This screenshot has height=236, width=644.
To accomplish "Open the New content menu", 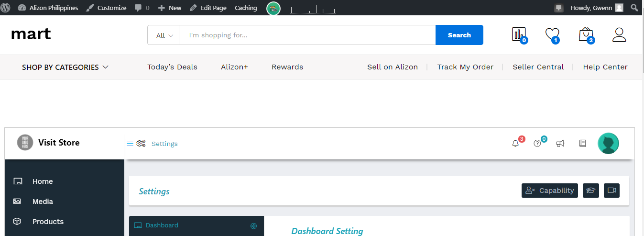I will pyautogui.click(x=170, y=8).
